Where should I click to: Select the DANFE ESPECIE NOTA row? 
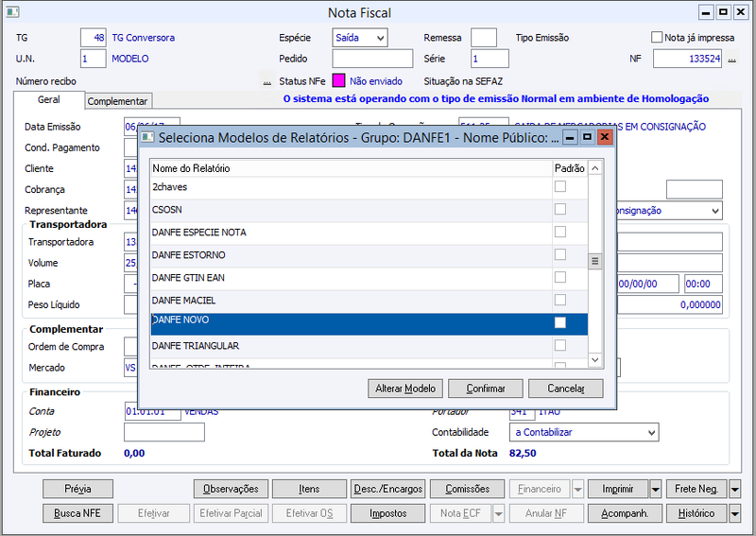click(x=369, y=233)
